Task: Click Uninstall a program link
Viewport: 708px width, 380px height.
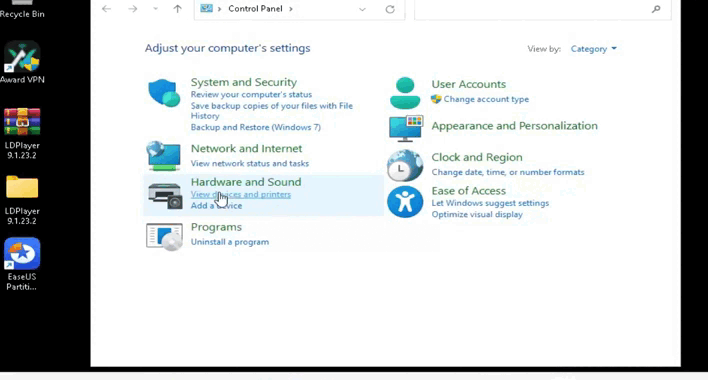Action: pyautogui.click(x=229, y=242)
